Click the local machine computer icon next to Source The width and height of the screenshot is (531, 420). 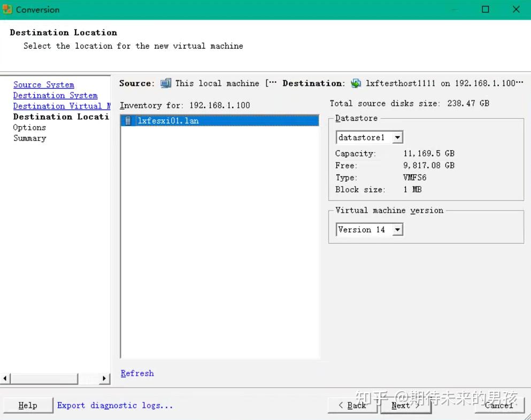point(166,83)
